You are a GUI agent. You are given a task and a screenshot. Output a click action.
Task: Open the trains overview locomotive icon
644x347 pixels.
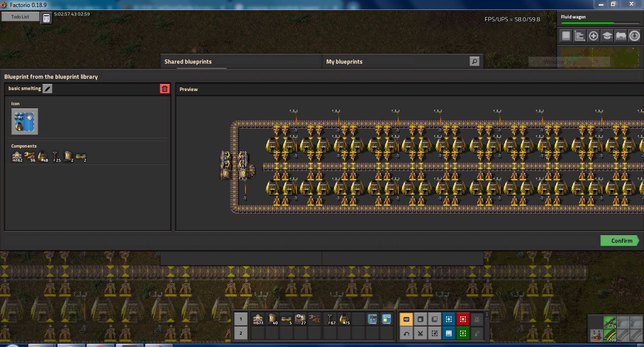tap(621, 36)
